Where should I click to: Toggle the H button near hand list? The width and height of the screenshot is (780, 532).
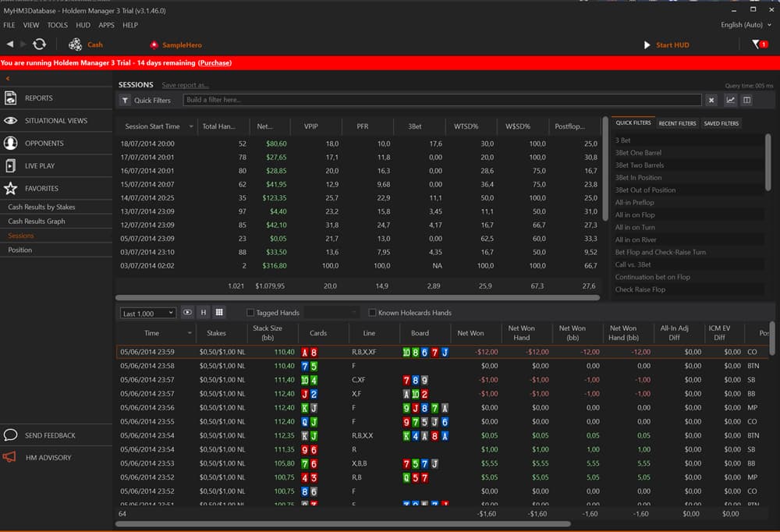(203, 312)
